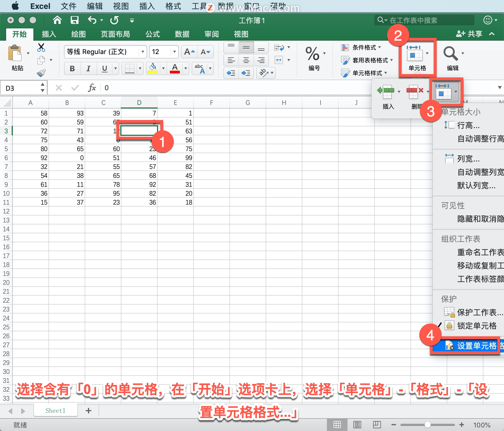Open the borders button
This screenshot has height=431, width=504.
tap(130, 68)
